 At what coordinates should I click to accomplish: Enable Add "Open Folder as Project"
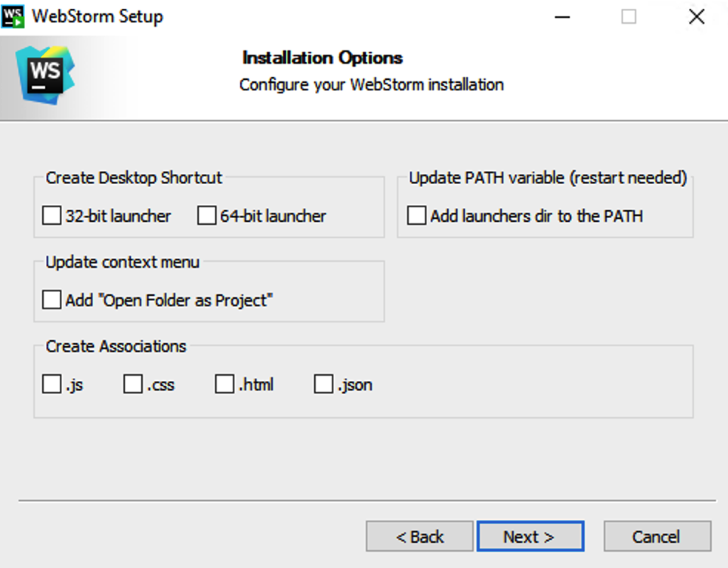(52, 299)
